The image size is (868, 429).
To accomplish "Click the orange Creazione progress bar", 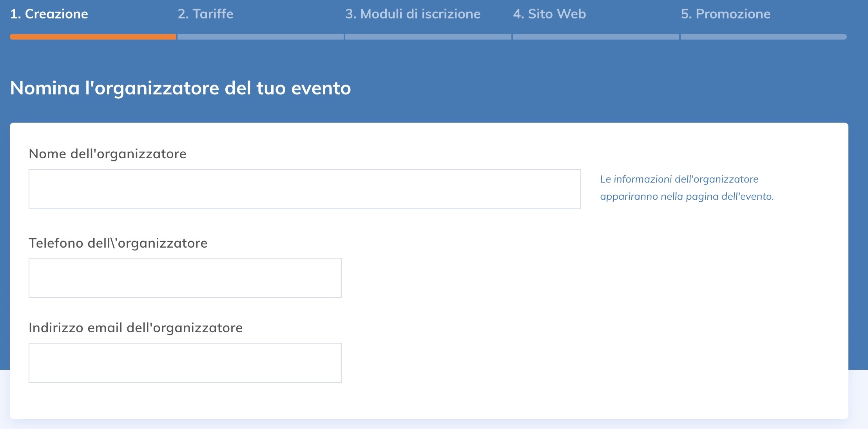I will [92, 37].
